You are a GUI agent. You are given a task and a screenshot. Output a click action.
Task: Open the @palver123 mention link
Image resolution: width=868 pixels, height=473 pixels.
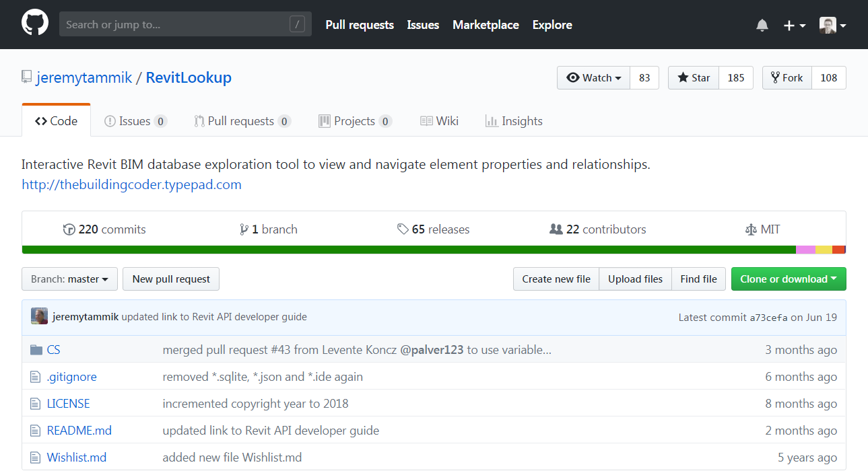pos(432,350)
